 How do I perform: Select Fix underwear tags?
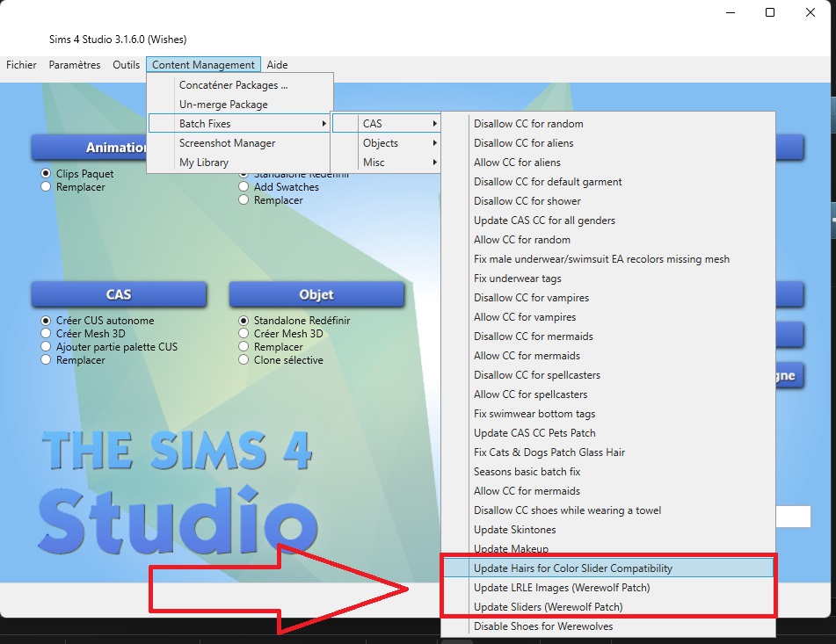[607, 278]
